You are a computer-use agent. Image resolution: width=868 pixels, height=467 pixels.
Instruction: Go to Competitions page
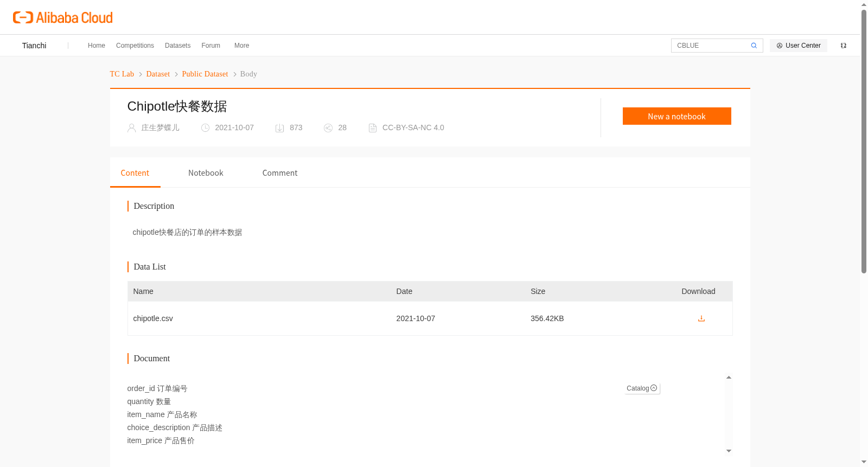point(135,46)
